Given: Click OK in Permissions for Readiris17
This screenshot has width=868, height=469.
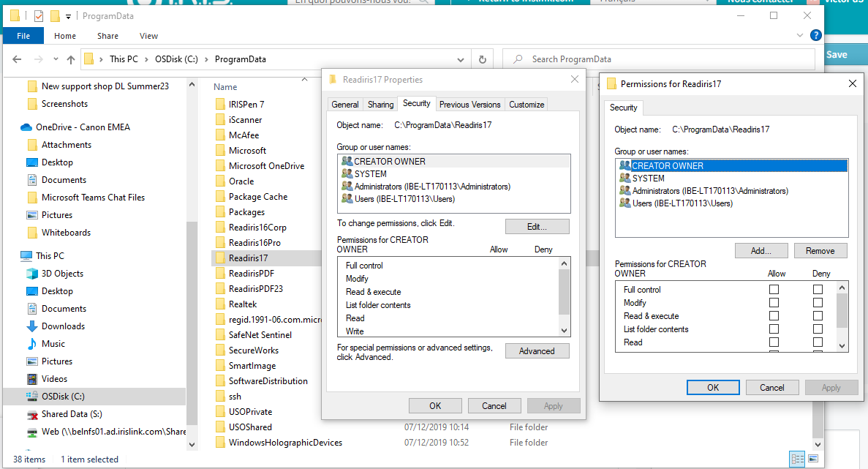Looking at the screenshot, I should tap(713, 388).
